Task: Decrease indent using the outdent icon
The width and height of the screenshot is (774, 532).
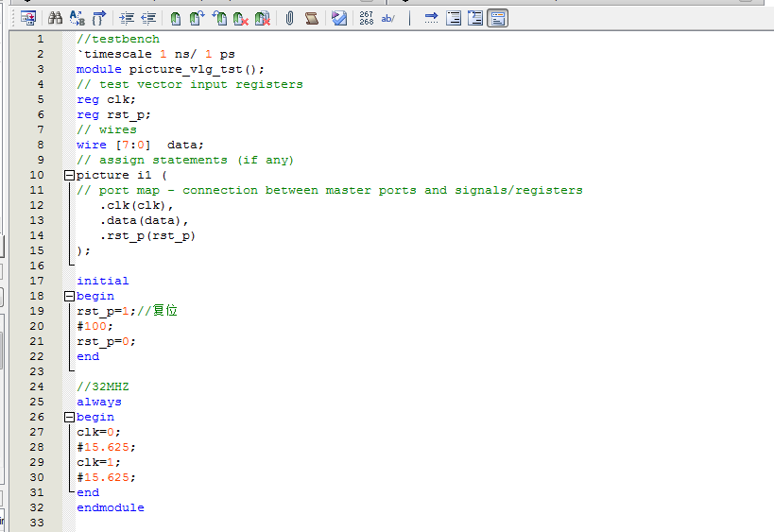Action: point(148,18)
